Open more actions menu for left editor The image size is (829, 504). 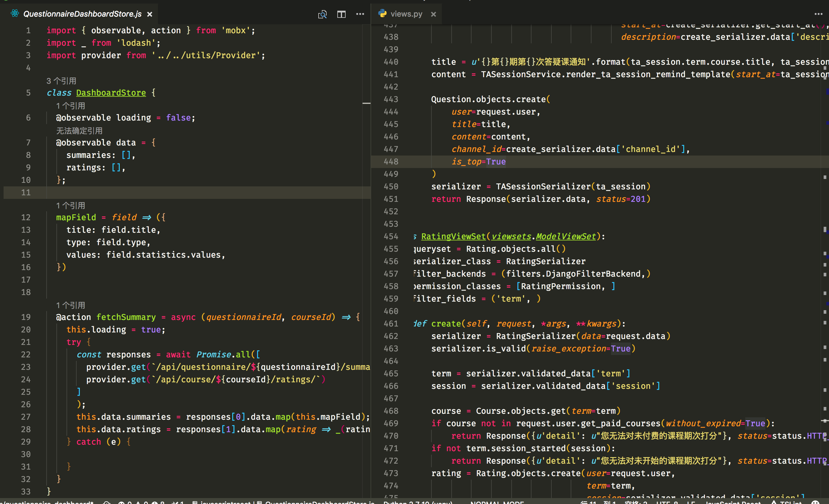point(360,14)
